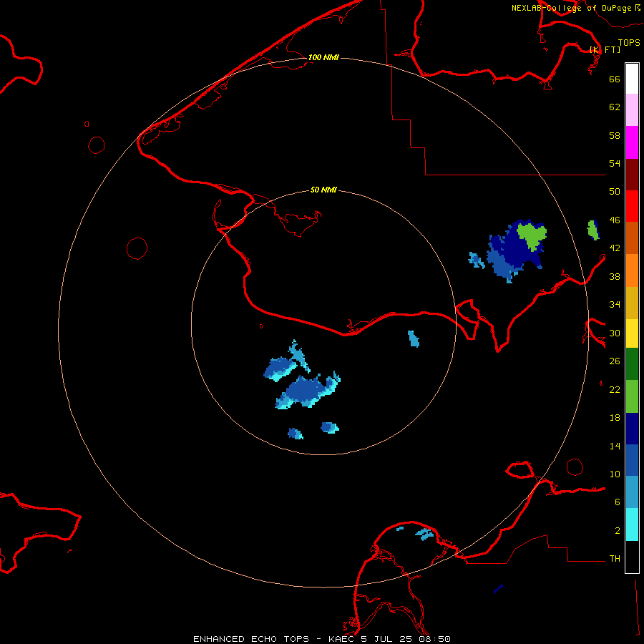Select the bright red legend swatch
The image size is (644, 644).
coord(632,206)
